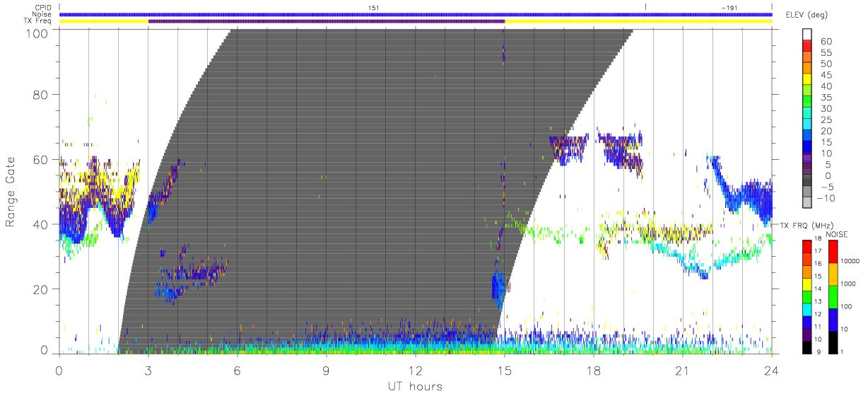The image size is (868, 401).
Task: Click the 3 tick label on the UT hours axis
Action: [148, 370]
